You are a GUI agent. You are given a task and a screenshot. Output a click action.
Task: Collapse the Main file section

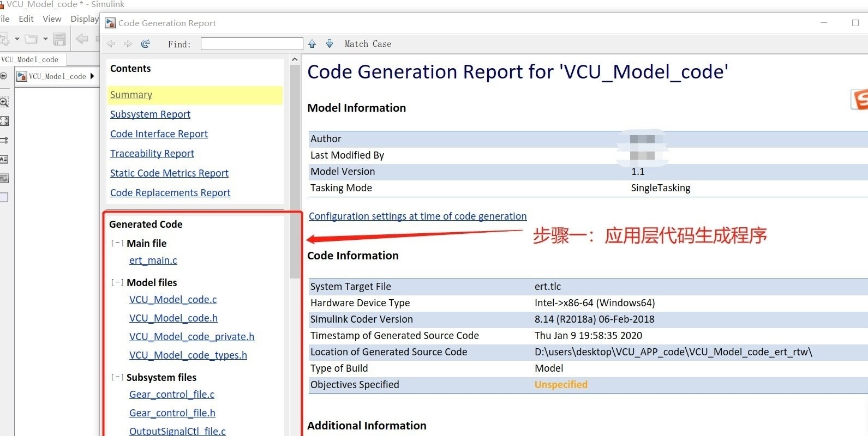[x=117, y=243]
